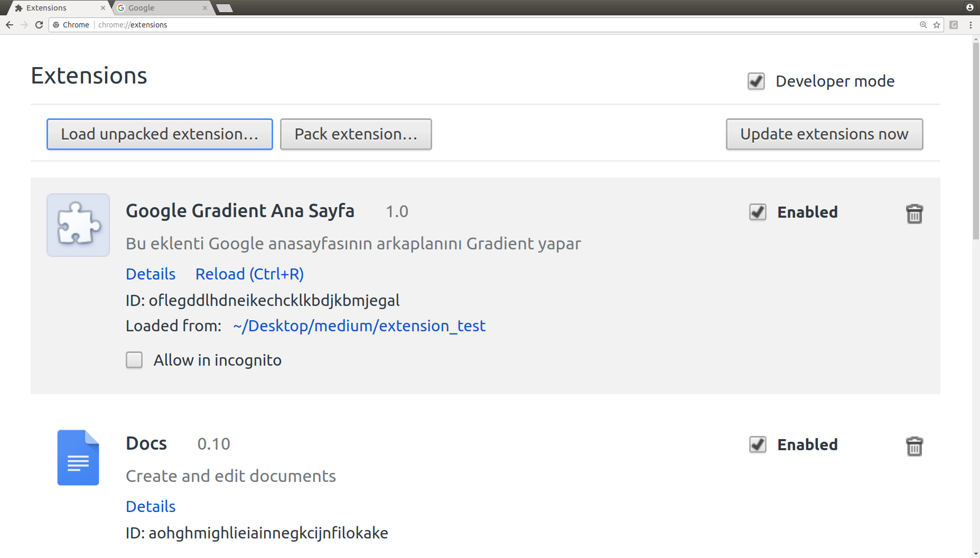
Task: Open the user profile icon in title bar
Action: coord(970,7)
